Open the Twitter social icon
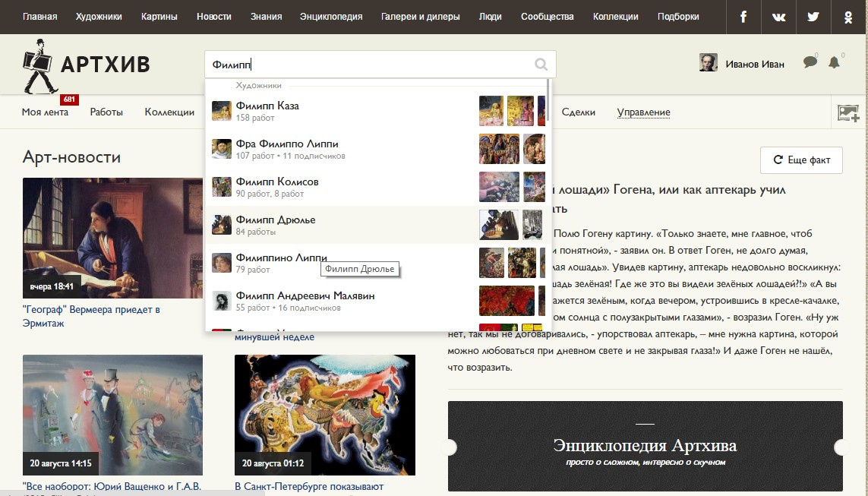 813,17
